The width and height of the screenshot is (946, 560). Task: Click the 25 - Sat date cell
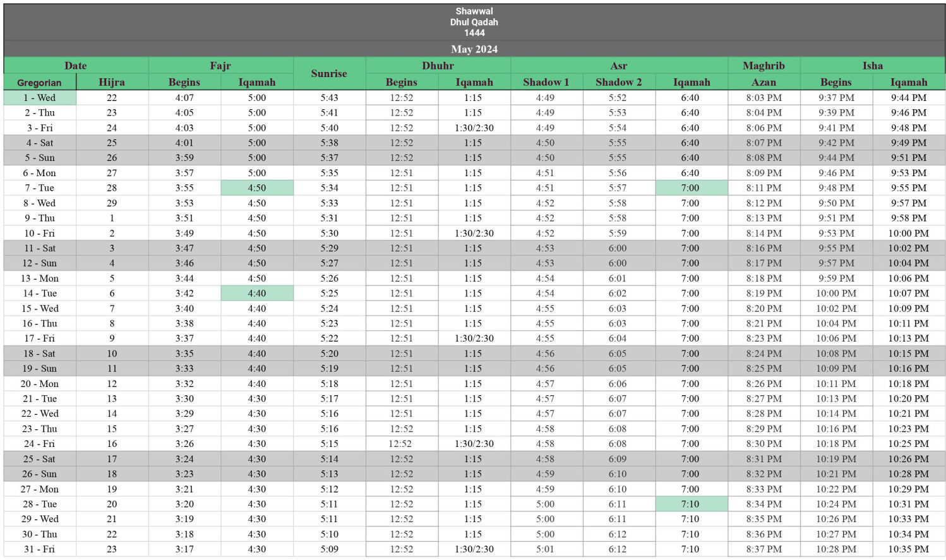[x=40, y=459]
